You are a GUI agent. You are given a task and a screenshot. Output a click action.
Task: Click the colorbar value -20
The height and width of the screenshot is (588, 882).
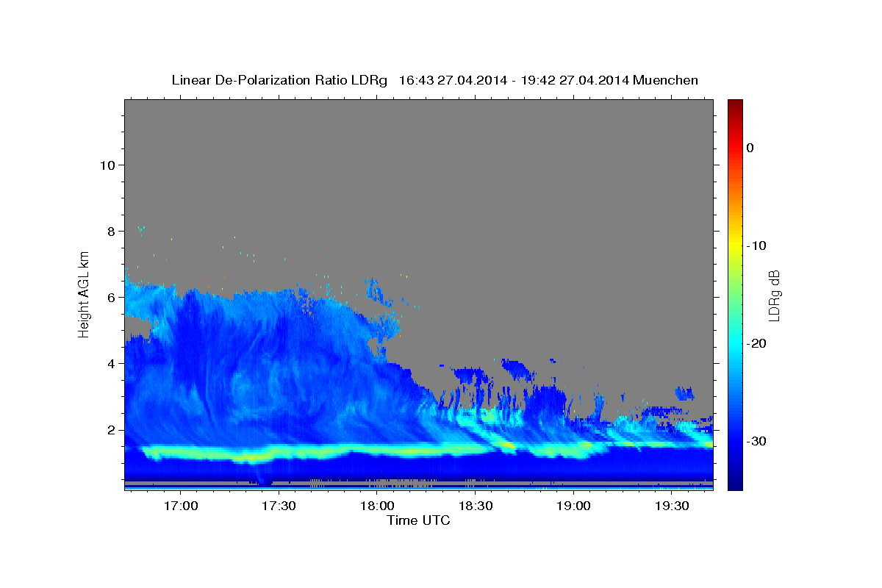[x=758, y=343]
